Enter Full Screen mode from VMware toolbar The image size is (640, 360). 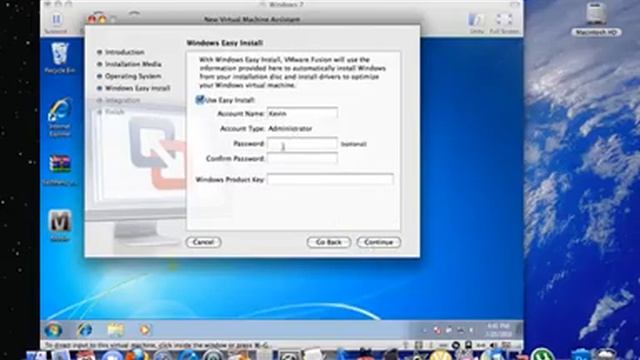504,23
